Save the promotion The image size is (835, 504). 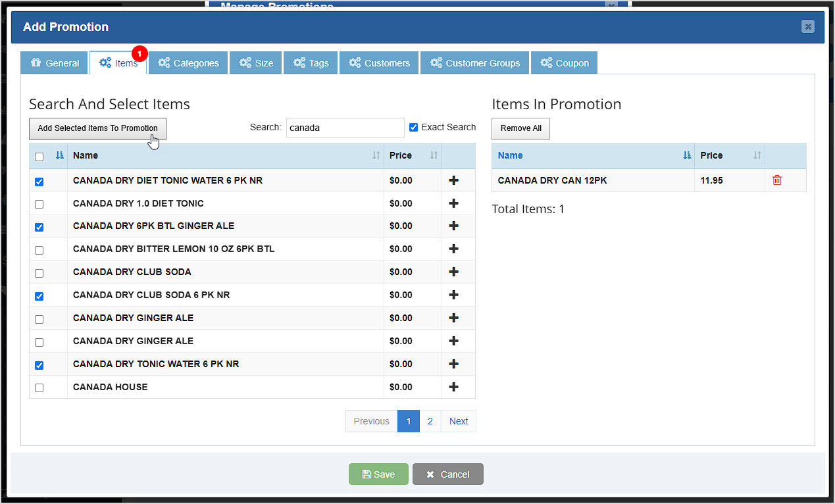(378, 474)
